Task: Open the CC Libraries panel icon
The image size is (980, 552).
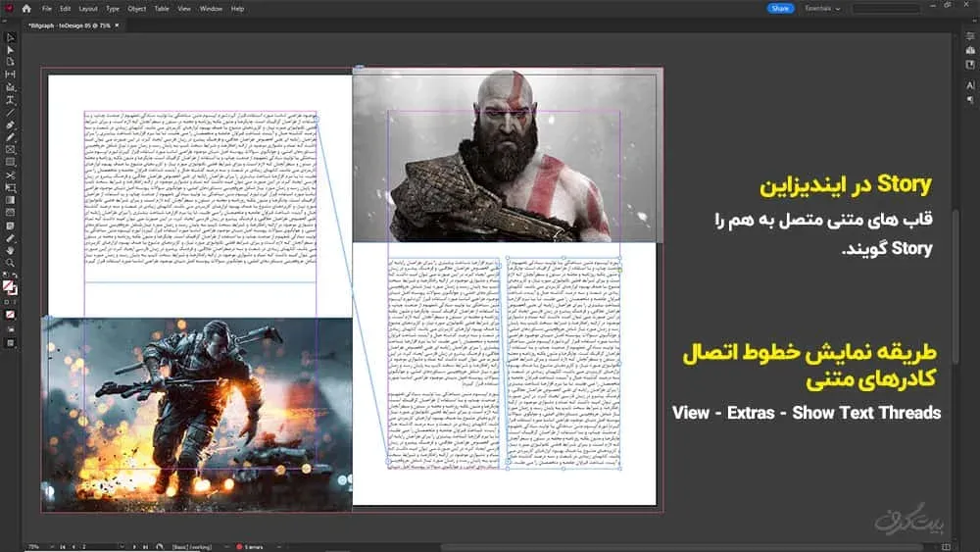Action: click(x=970, y=51)
